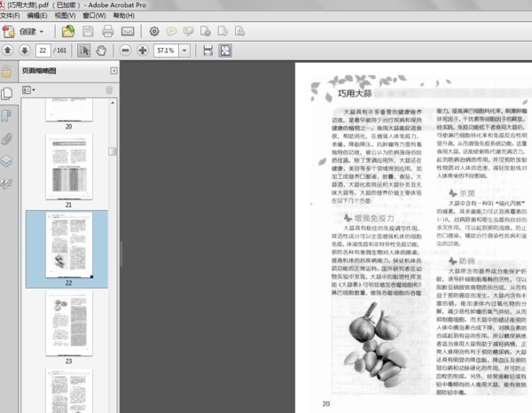532x413 pixels.
Task: Click the page number field showing 22
Action: pyautogui.click(x=43, y=51)
